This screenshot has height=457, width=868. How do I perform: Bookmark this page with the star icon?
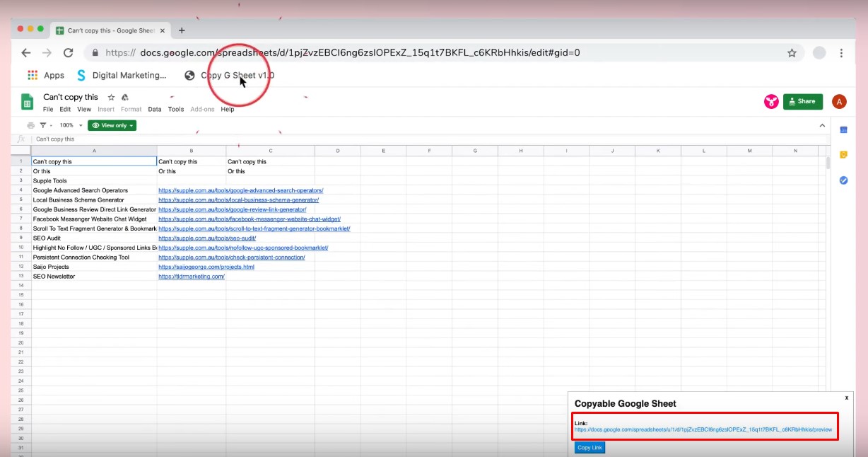(x=792, y=52)
